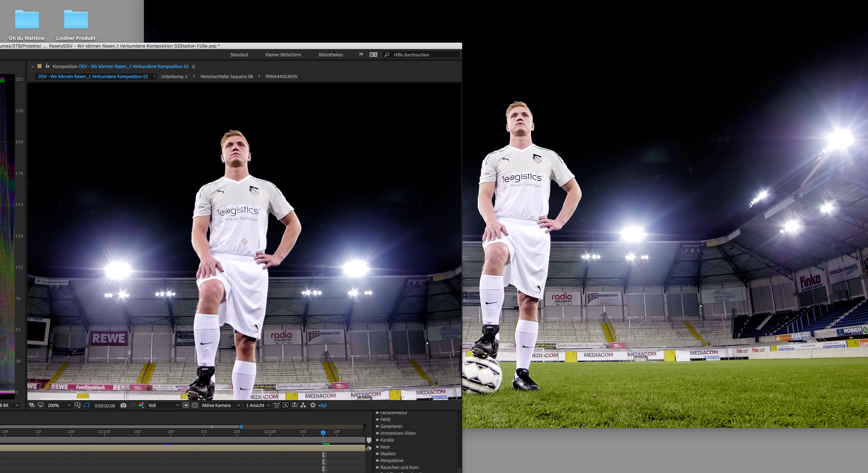Open the 200% magnification dropdown
The width and height of the screenshot is (868, 473).
pos(59,405)
